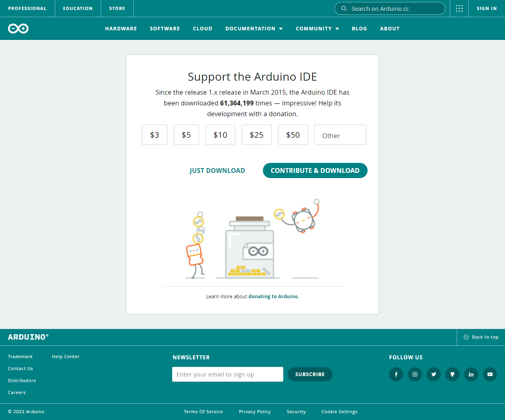Viewport: 505px width, 420px height.
Task: Expand the Community dropdown
Action: coord(317,28)
